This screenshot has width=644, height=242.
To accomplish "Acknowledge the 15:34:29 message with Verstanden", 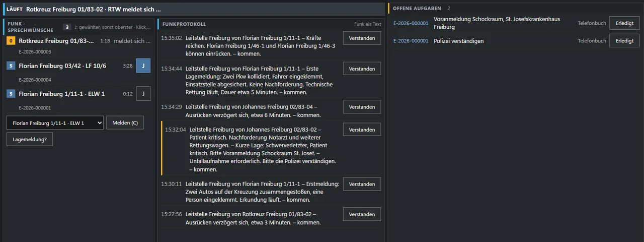I will (362, 107).
